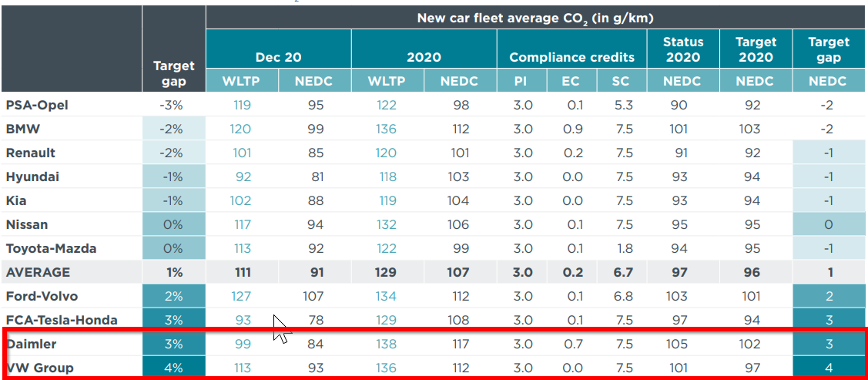Click the Status 2020 column header
Image resolution: width=868 pixels, height=380 pixels.
683,49
